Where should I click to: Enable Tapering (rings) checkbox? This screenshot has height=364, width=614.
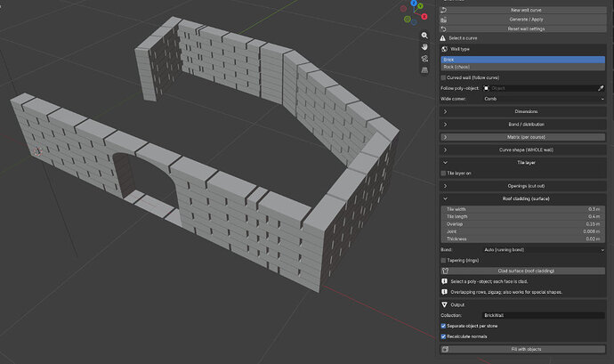[x=443, y=260]
